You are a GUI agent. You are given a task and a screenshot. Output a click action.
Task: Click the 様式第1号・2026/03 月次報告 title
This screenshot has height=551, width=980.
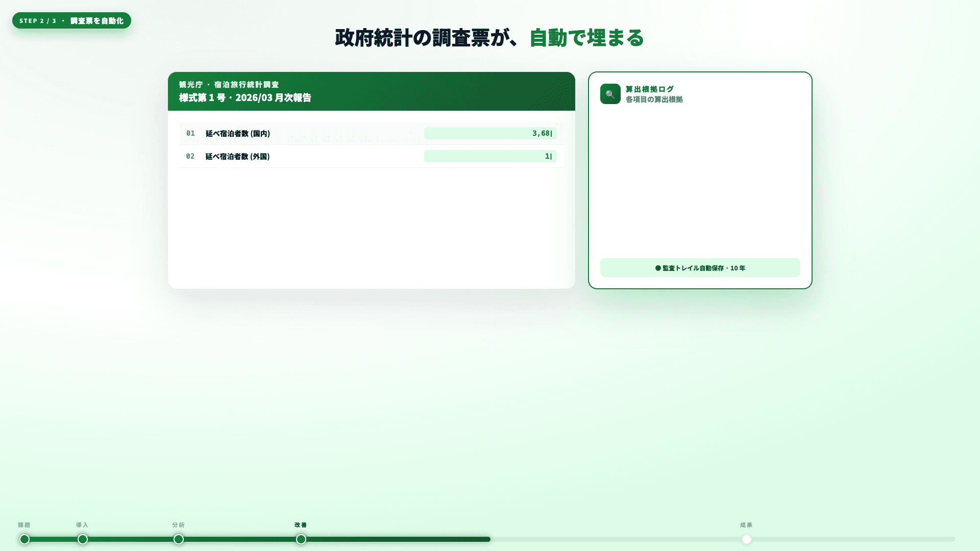pos(245,97)
